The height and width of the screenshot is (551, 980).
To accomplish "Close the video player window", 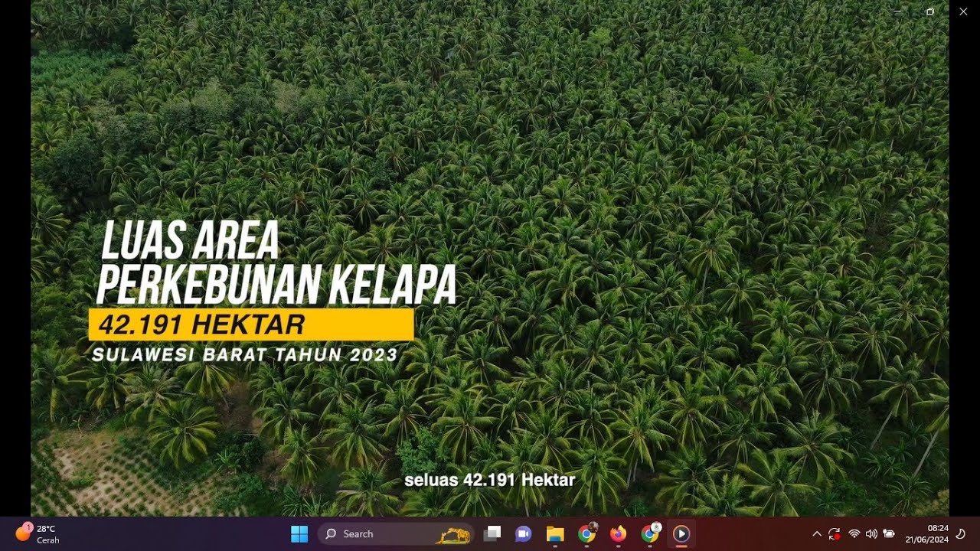I will click(x=963, y=11).
